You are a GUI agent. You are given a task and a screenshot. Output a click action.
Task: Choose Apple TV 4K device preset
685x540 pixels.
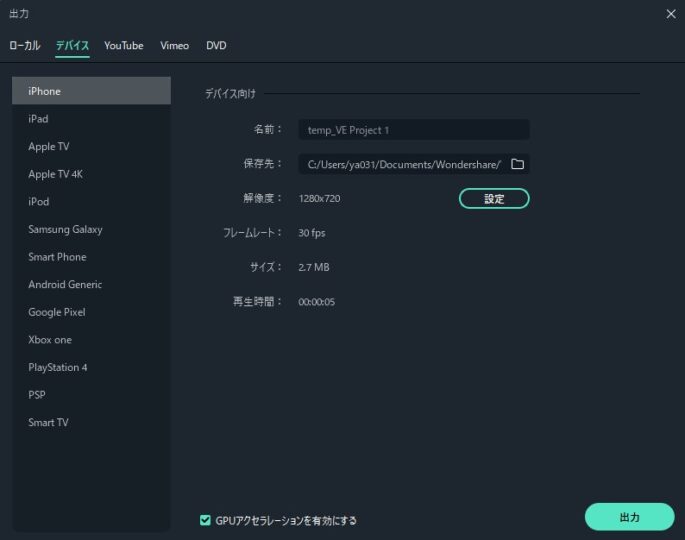click(55, 174)
